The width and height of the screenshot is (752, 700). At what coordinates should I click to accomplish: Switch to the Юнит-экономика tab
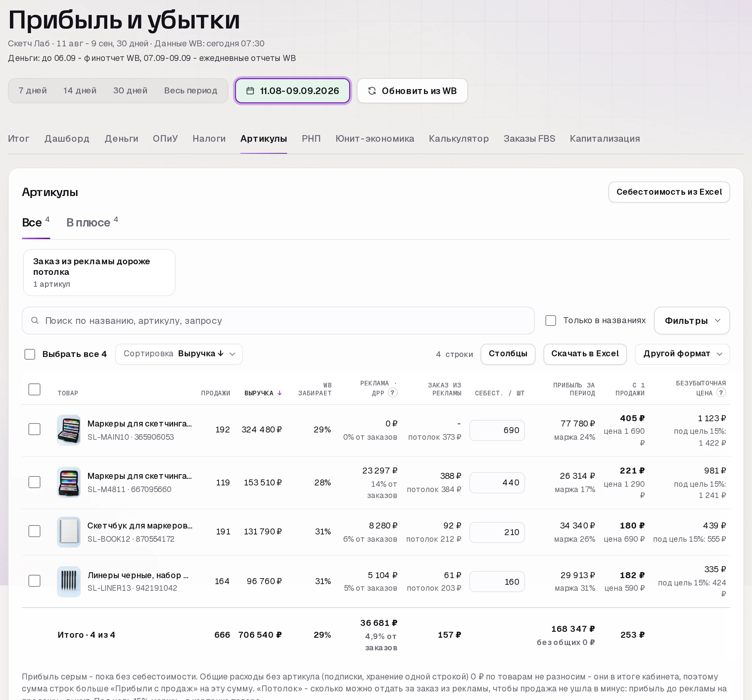pyautogui.click(x=374, y=138)
